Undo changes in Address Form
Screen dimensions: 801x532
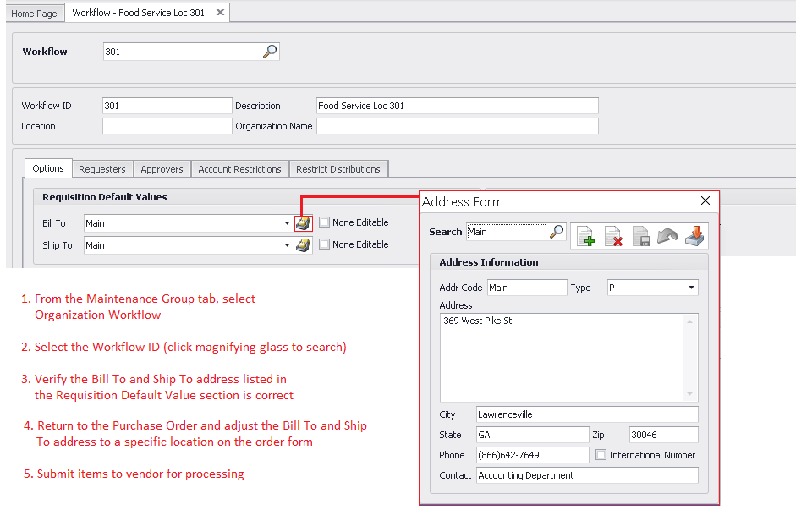click(x=667, y=236)
